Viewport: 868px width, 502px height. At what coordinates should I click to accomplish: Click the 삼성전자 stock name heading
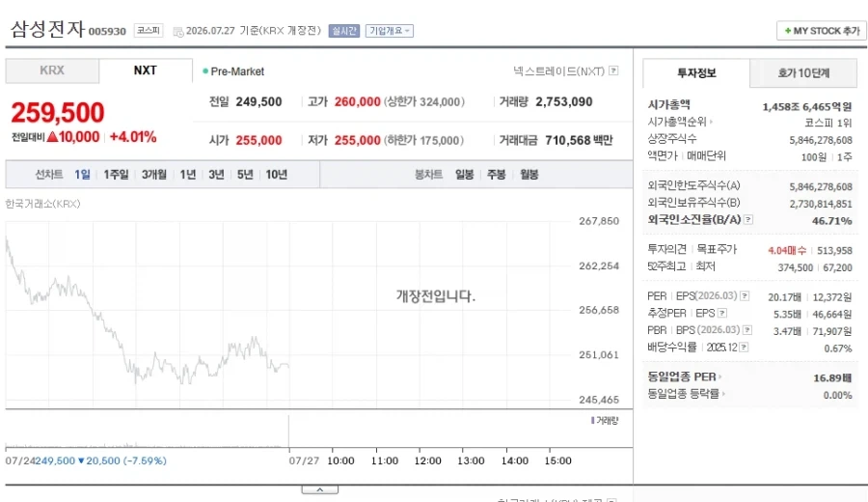click(x=47, y=29)
